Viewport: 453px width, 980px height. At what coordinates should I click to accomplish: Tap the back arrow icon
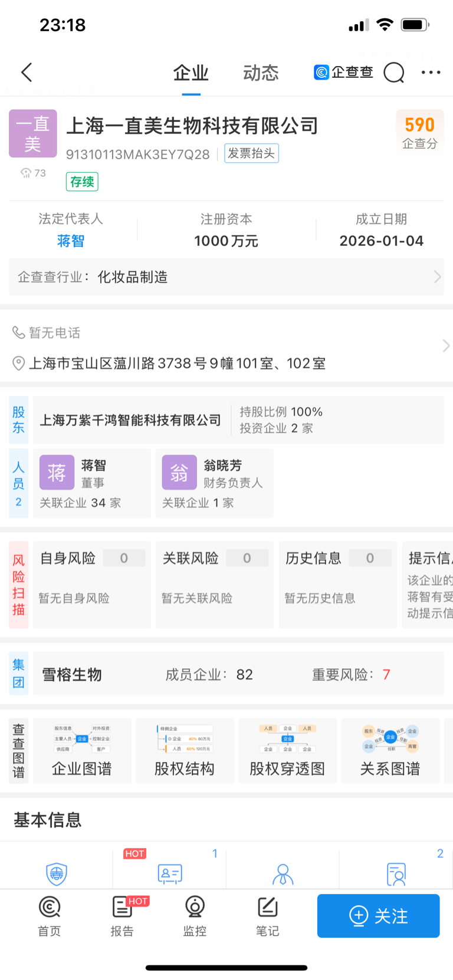[27, 72]
